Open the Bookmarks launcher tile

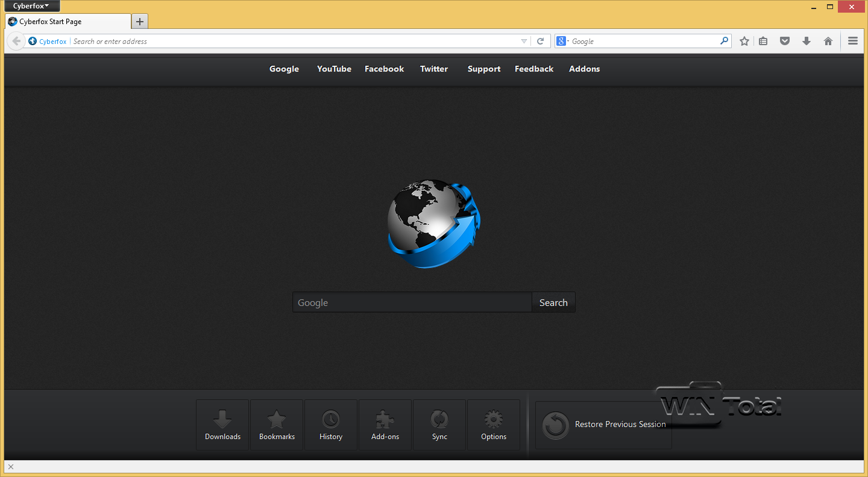coord(277,425)
